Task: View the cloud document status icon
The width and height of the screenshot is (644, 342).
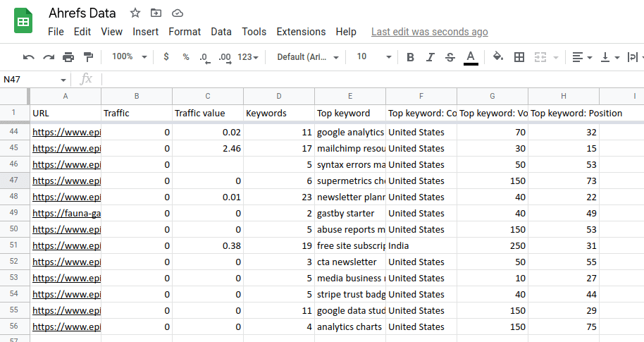Action: pos(178,13)
